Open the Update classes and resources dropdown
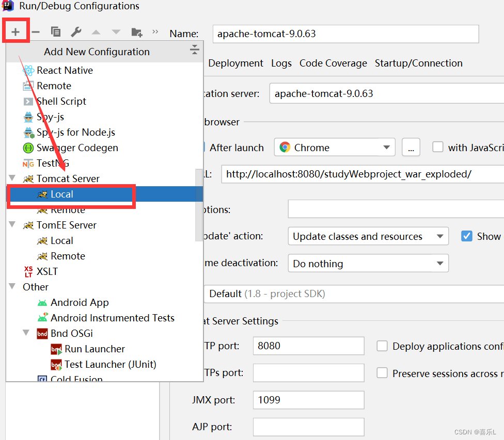Screen dimensions: 504x440 coord(368,236)
